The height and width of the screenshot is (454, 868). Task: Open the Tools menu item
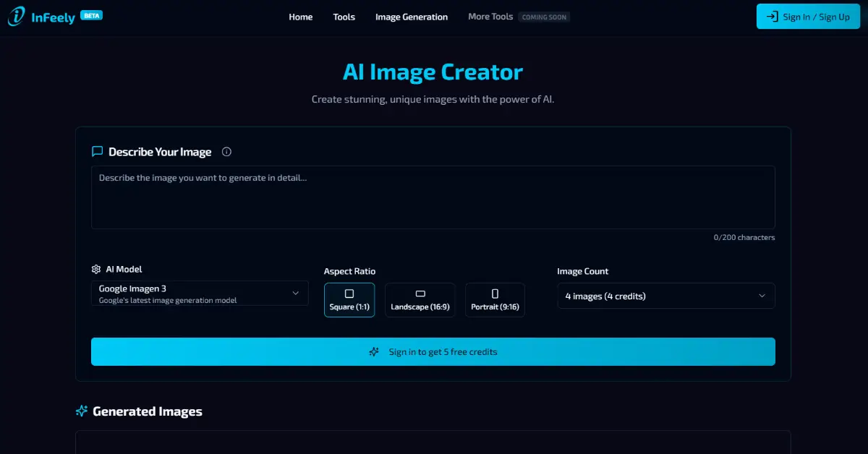pos(344,17)
